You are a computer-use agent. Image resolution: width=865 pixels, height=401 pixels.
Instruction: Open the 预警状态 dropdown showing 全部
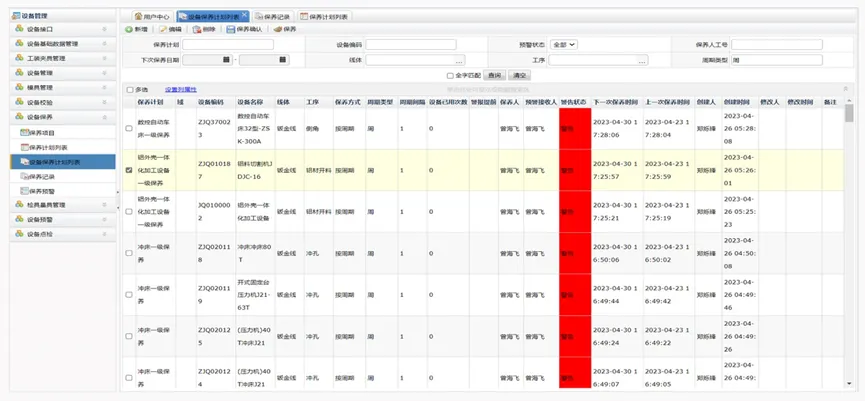click(x=564, y=45)
